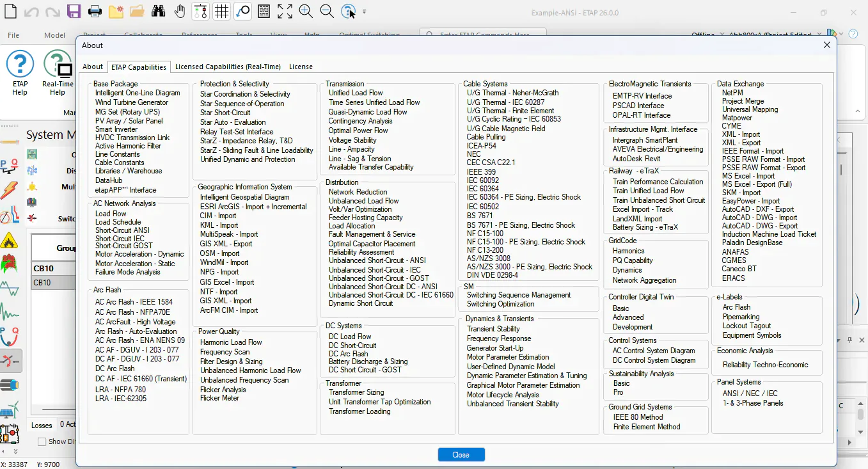The image size is (868, 469).
Task: Tick the Show checkbox below the table
Action: (42, 441)
